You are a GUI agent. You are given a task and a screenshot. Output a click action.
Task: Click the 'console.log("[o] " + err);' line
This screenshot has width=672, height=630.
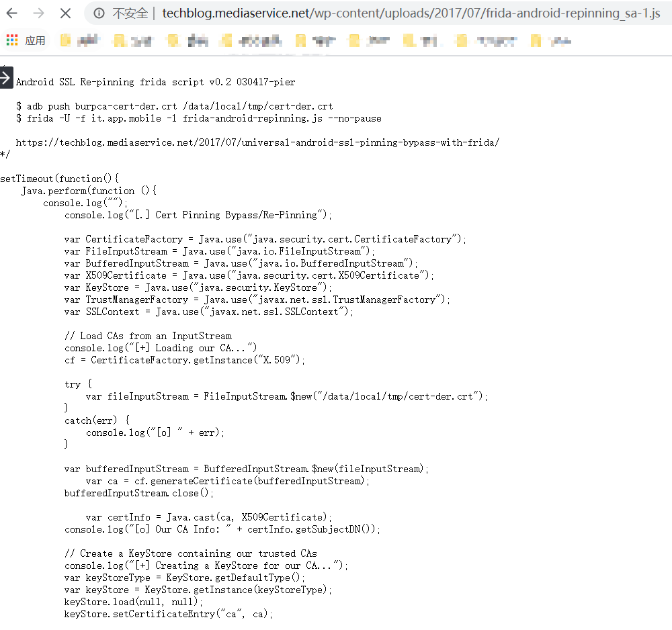[155, 433]
